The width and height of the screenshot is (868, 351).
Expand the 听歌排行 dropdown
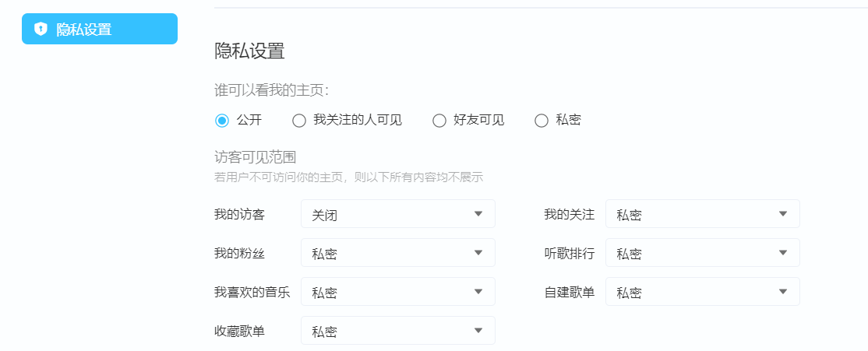(x=703, y=253)
